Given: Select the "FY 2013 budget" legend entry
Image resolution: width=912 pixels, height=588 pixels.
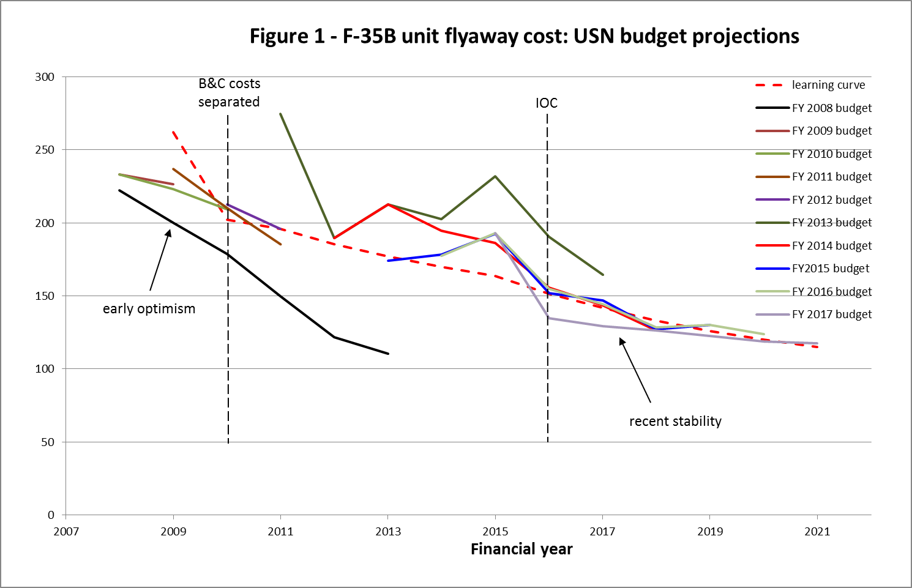Looking at the screenshot, I should pyautogui.click(x=814, y=223).
